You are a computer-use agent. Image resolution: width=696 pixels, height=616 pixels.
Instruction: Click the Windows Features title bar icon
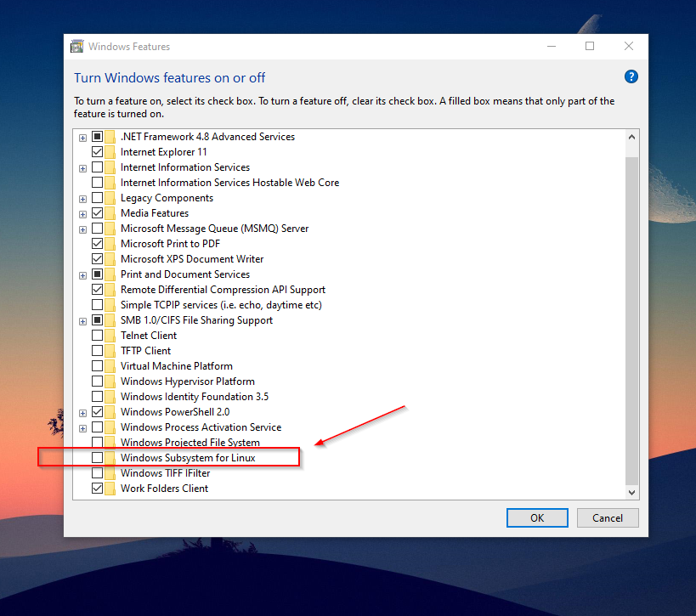pos(76,46)
